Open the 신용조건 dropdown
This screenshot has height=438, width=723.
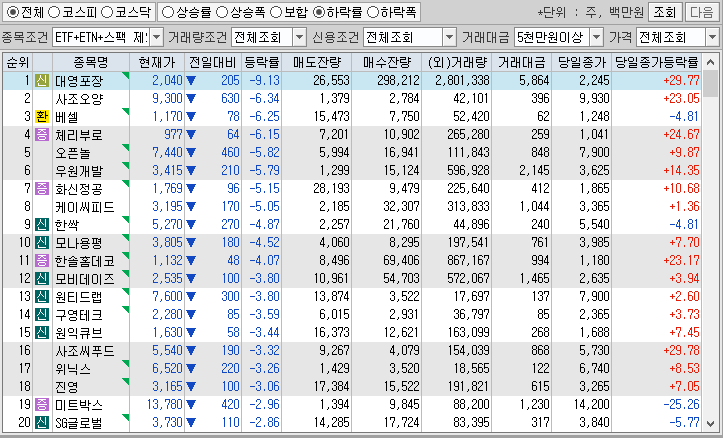tap(449, 37)
